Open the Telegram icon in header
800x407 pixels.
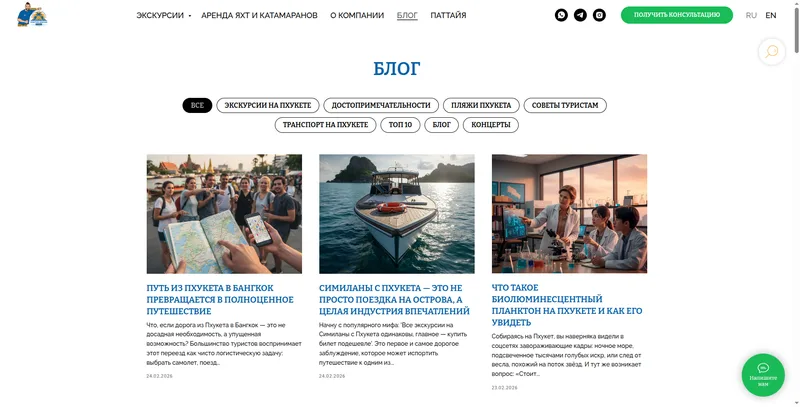[580, 15]
